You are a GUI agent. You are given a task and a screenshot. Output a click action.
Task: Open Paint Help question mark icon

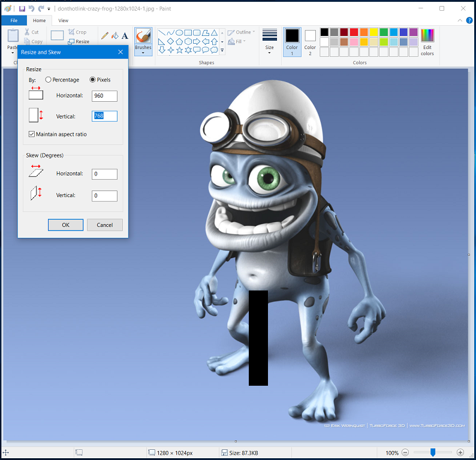pos(469,20)
